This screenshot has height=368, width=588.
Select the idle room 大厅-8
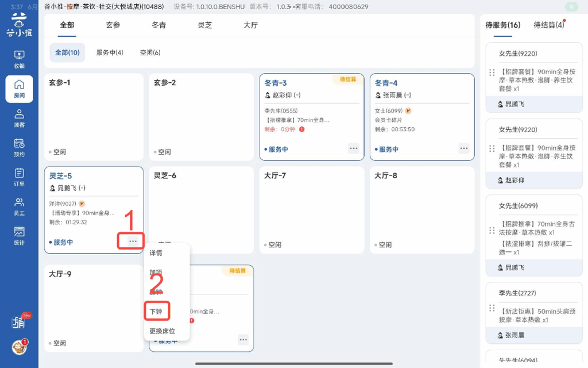[x=422, y=210]
